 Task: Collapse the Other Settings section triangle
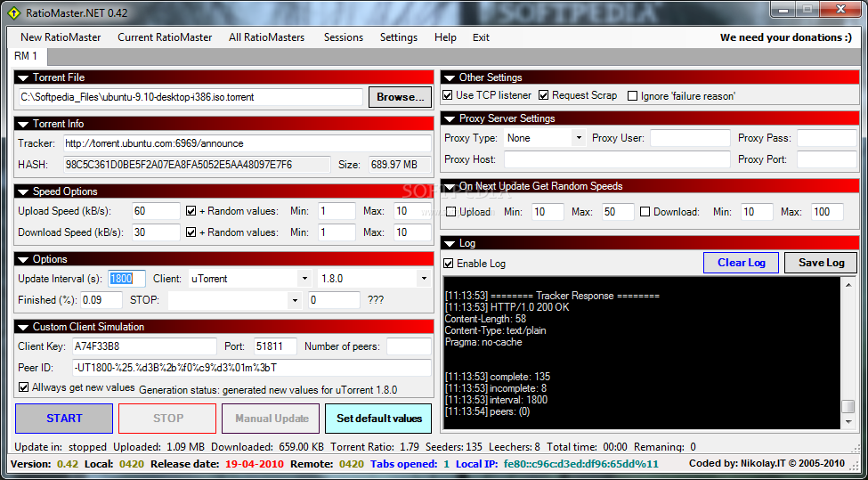click(450, 78)
